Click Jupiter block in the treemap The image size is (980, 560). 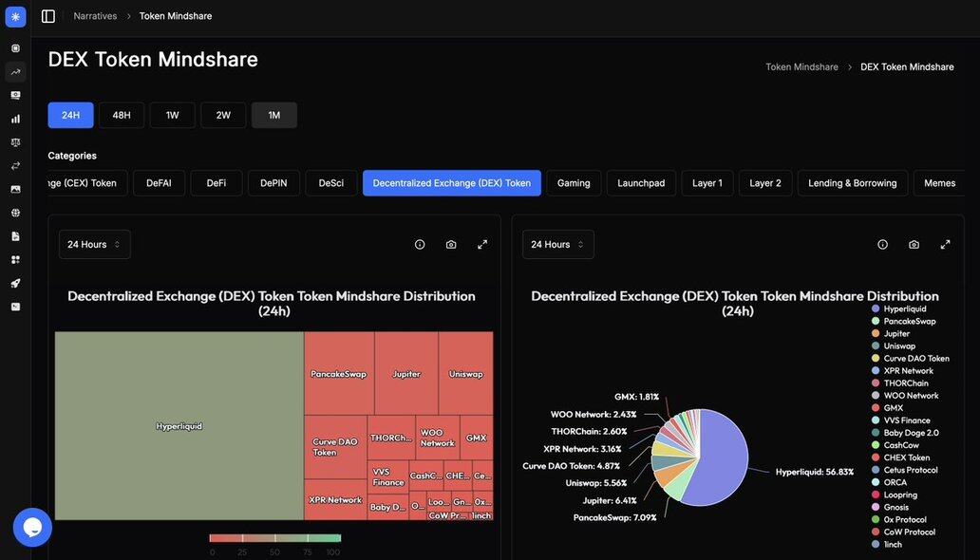tap(406, 374)
